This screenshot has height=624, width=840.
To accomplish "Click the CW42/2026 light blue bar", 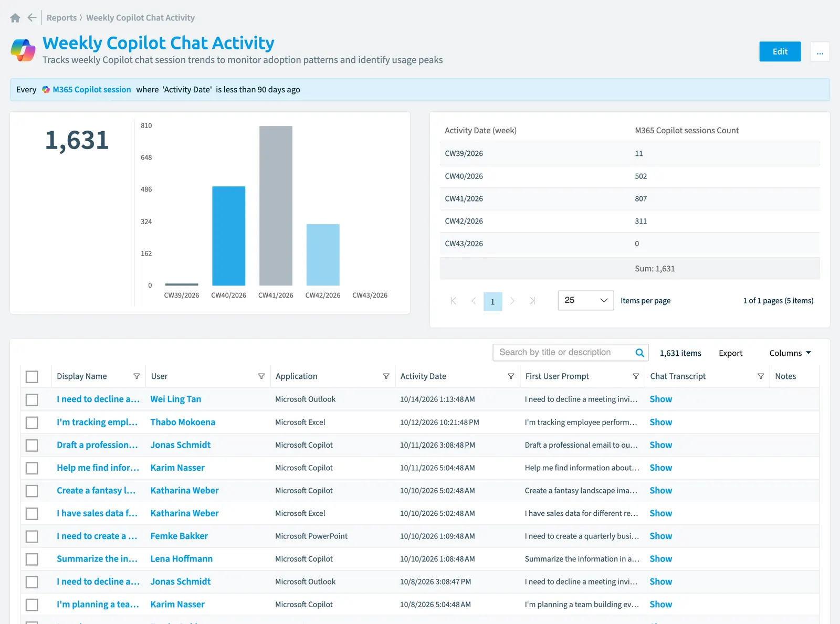I will click(323, 255).
